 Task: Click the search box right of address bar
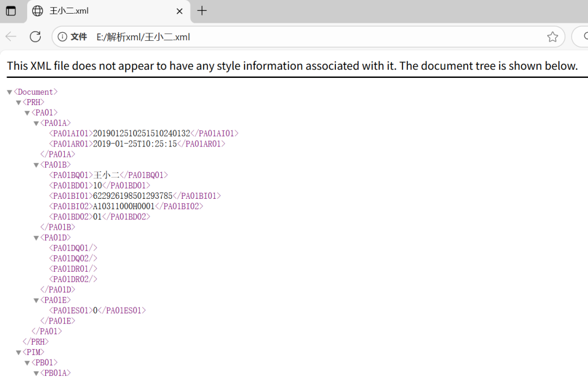(x=580, y=37)
